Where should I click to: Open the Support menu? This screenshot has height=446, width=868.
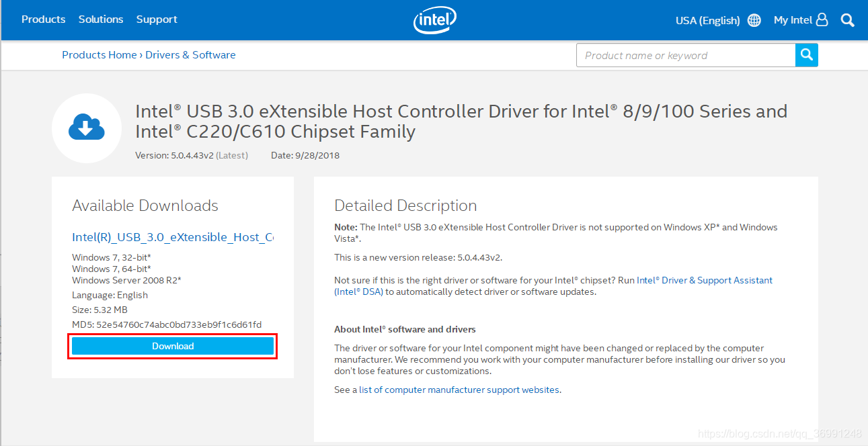(x=157, y=19)
